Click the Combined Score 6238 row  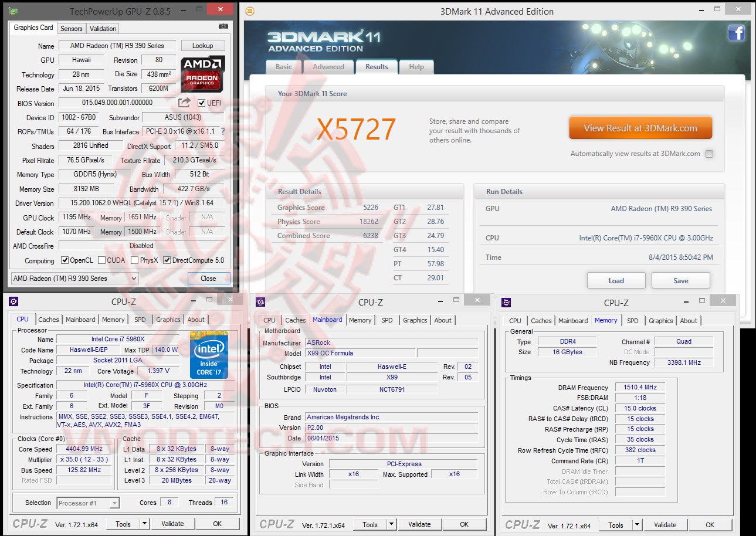[x=327, y=236]
